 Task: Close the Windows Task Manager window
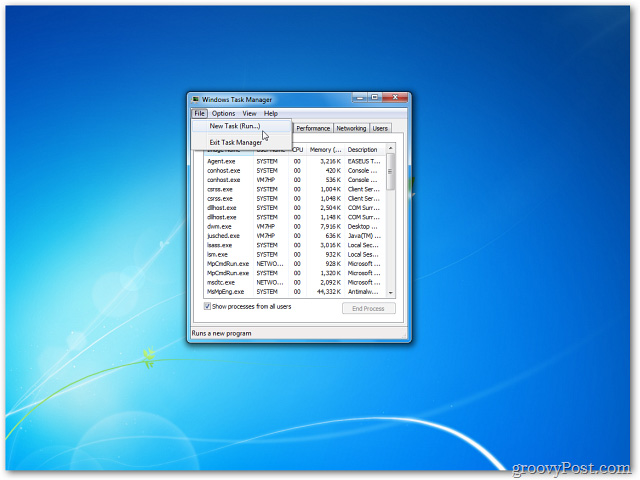(x=395, y=98)
